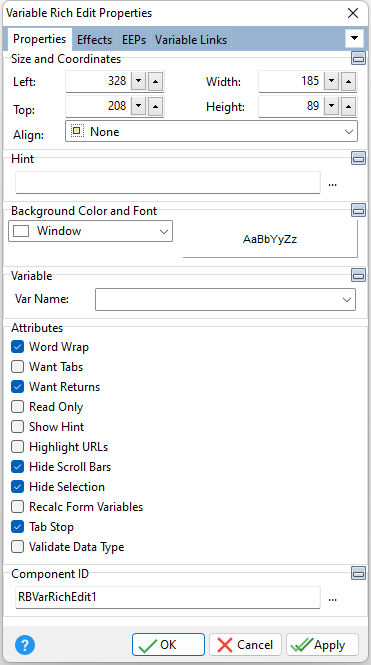Switch to the Effects tab
Viewport: 371px width, 665px height.
pyautogui.click(x=94, y=39)
